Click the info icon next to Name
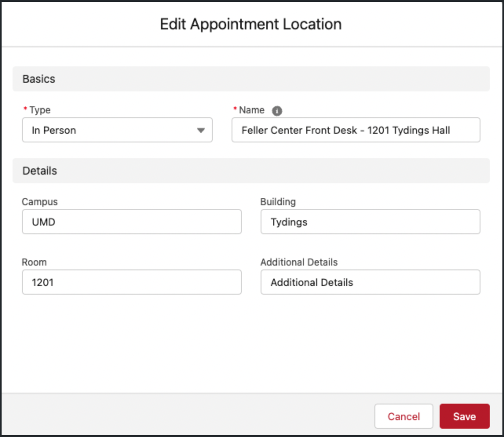Screen dimensions: 504x437 277,111
